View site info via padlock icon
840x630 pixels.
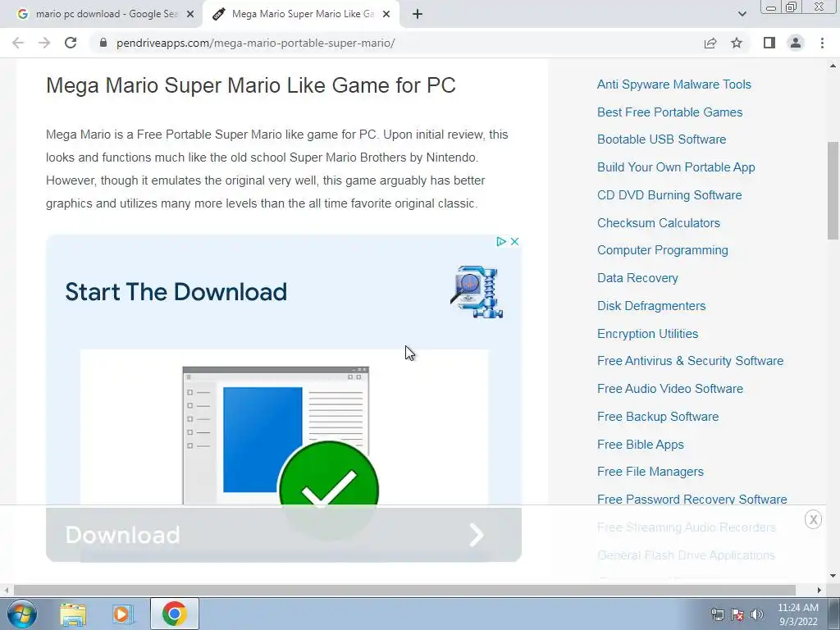coord(103,43)
